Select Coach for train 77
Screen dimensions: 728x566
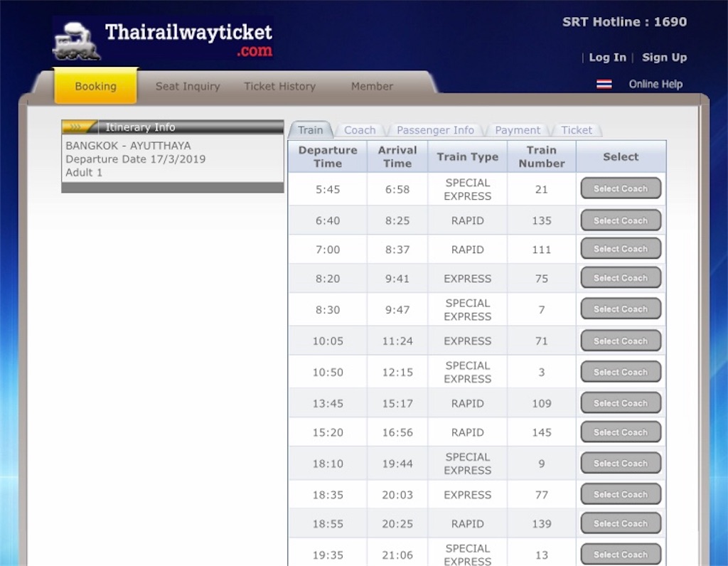point(620,494)
